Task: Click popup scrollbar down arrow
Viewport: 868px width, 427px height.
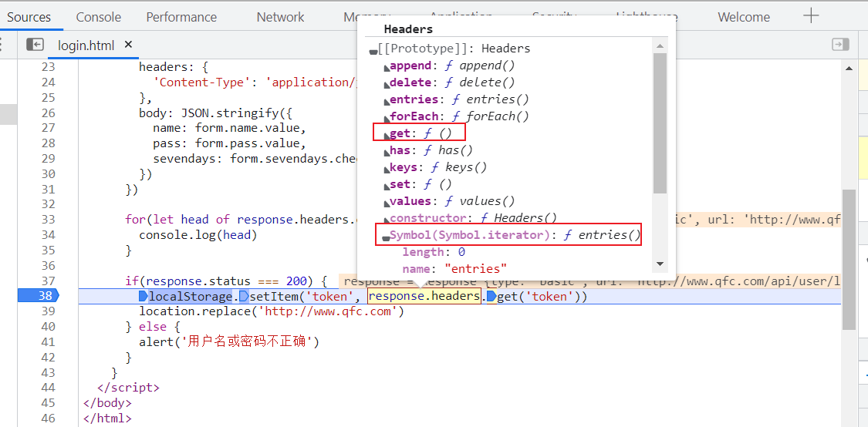Action: [660, 264]
